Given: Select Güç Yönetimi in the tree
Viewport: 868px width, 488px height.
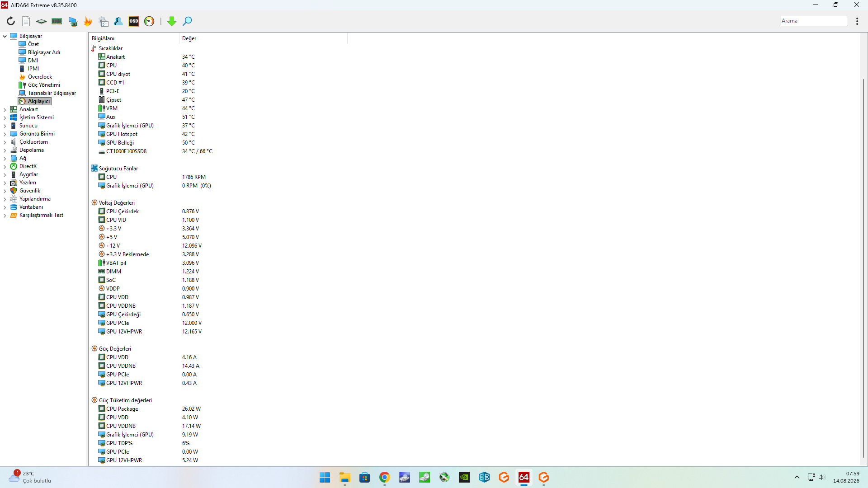Looking at the screenshot, I should point(44,85).
